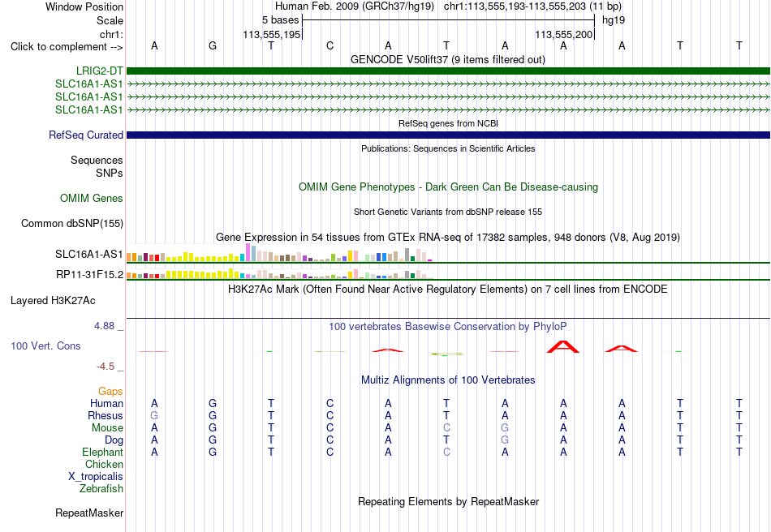Select the Dog alignment row label
Image resolution: width=771 pixels, height=532 pixels.
tap(114, 440)
